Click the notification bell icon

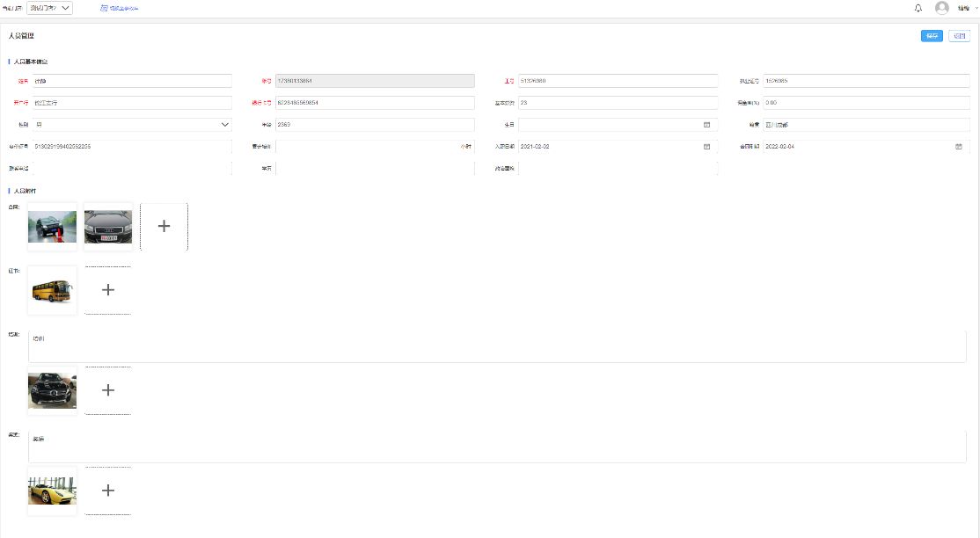click(x=918, y=8)
